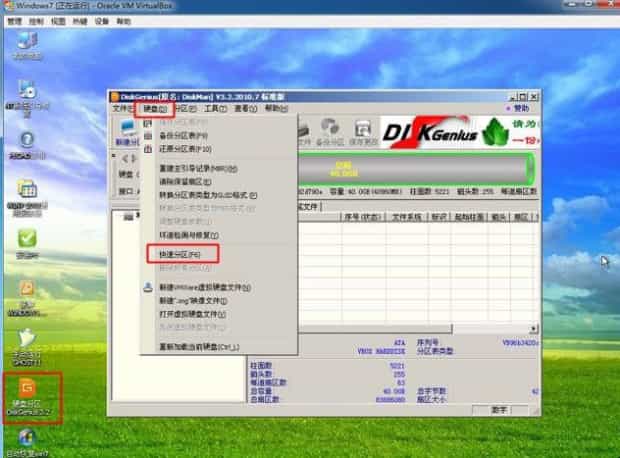This screenshot has height=458, width=620.
Task: Click the next disk arrow
Action: (134, 159)
